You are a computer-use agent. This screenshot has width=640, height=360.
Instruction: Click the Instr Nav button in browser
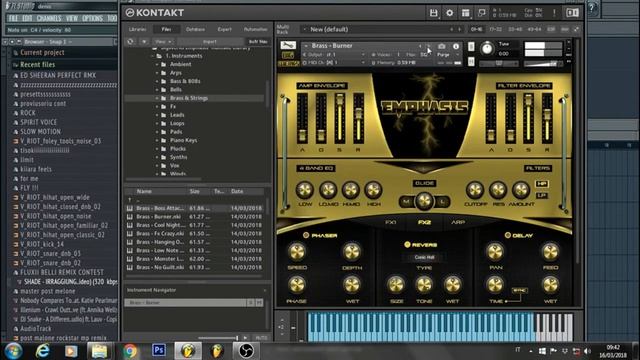pyautogui.click(x=258, y=42)
